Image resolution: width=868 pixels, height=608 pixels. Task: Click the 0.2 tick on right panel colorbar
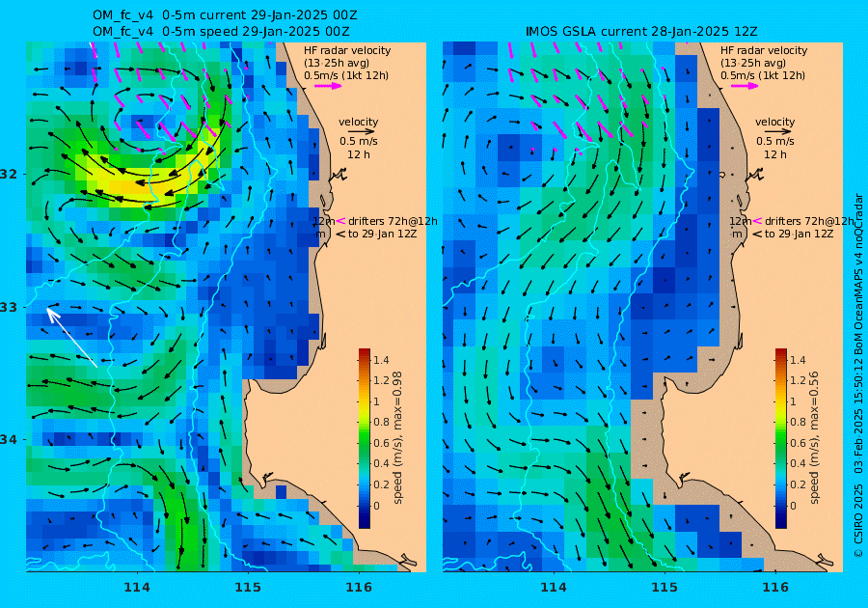(x=798, y=484)
